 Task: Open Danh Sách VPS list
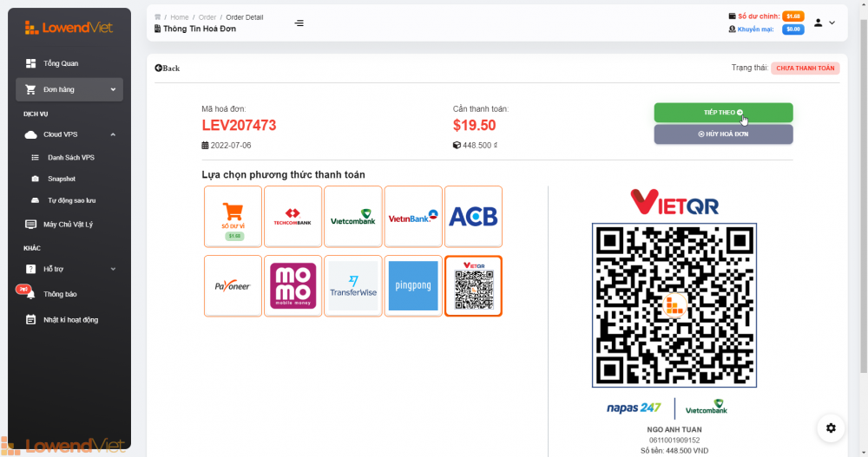[x=71, y=158]
